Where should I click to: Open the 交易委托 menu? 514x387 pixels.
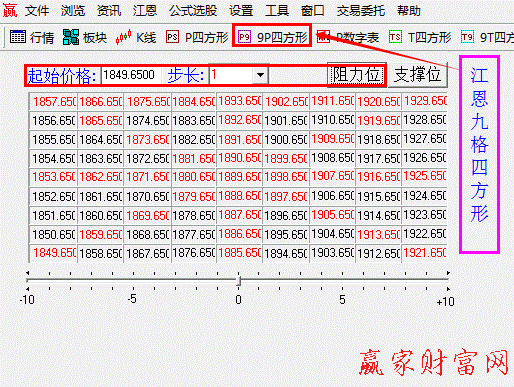tap(361, 11)
